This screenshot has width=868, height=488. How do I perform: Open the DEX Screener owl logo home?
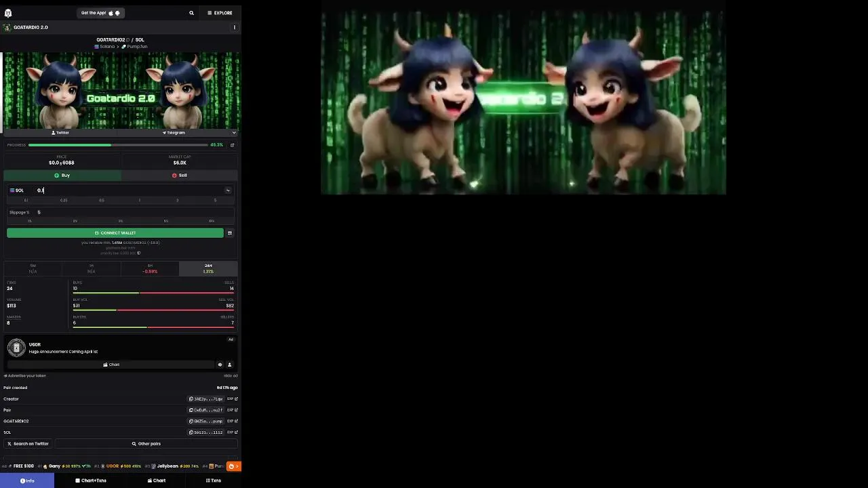tap(8, 13)
